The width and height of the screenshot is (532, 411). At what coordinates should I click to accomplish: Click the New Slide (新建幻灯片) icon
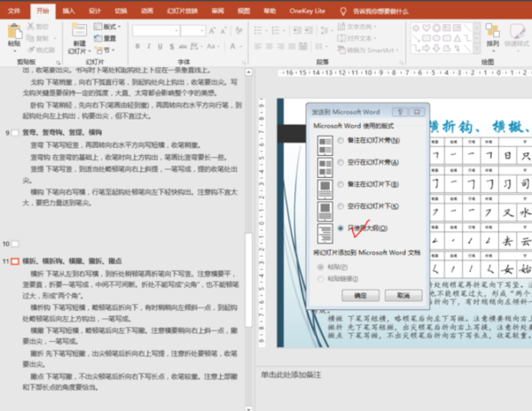[x=79, y=30]
